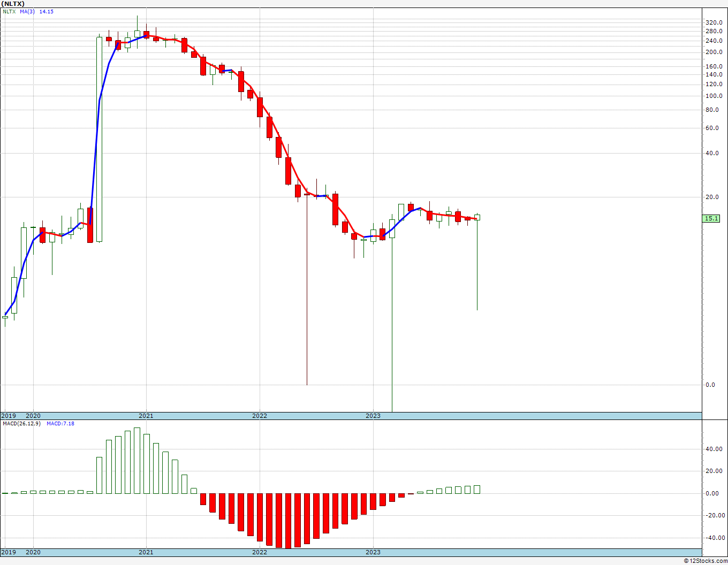Screen dimensions: 728x565
Task: Click the MACD(26,12,9) indicator label
Action: (x=21, y=424)
